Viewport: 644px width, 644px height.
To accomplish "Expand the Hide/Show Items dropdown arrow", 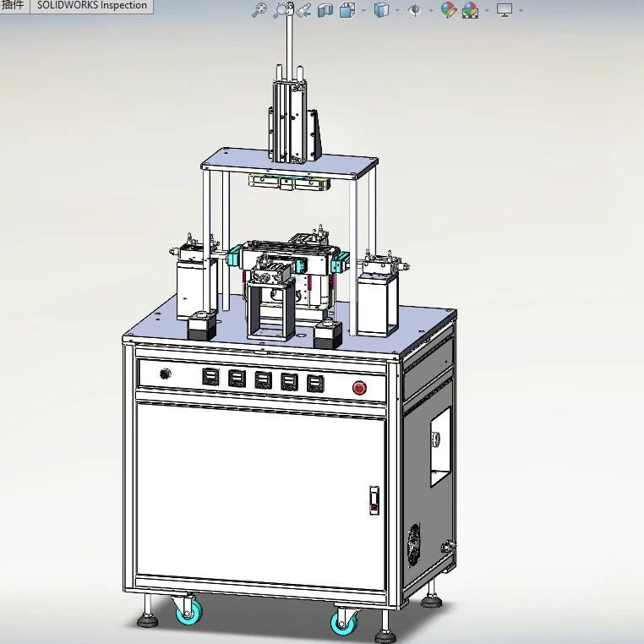I will tap(431, 10).
